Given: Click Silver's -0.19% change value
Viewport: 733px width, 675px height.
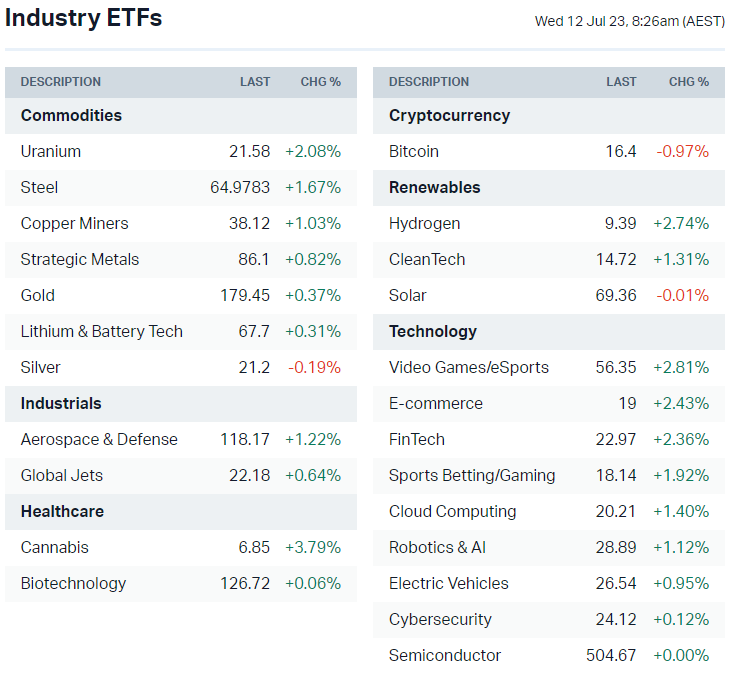Looking at the screenshot, I should (315, 368).
